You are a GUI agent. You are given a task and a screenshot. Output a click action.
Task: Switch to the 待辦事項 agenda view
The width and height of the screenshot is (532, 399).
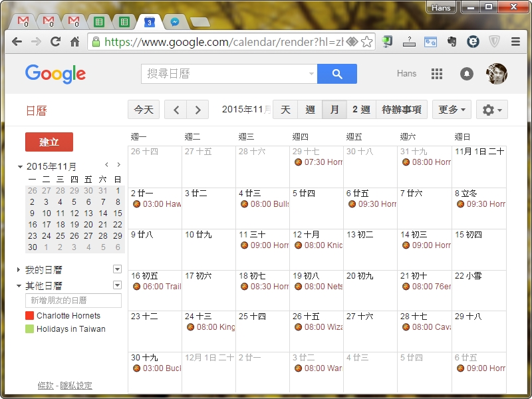click(x=402, y=110)
